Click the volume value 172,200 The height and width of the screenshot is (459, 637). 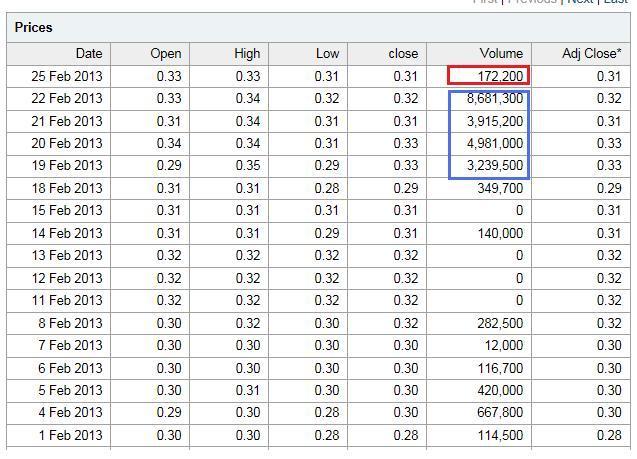tap(500, 76)
